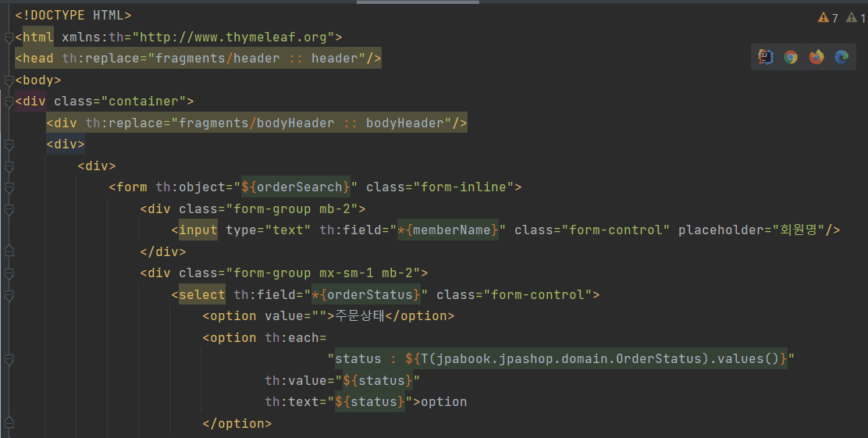Fold the form th:object orderSearch block
868x438 pixels.
(x=9, y=187)
